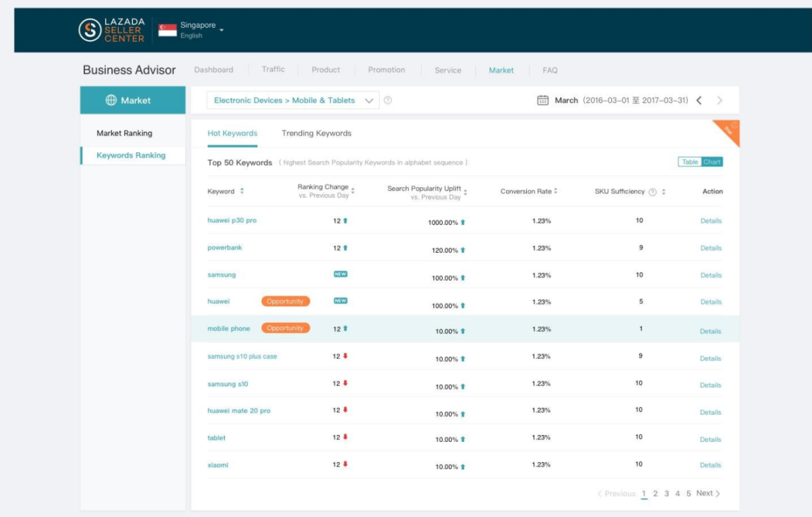Switch to the Traffic tab
This screenshot has height=517, width=812.
[273, 69]
